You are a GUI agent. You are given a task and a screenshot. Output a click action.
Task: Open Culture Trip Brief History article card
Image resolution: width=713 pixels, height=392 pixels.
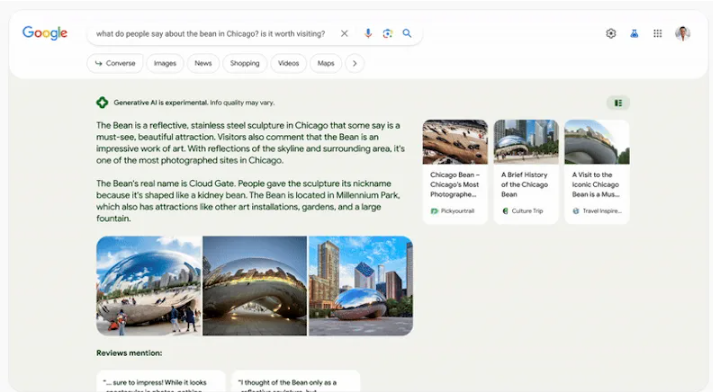point(526,171)
